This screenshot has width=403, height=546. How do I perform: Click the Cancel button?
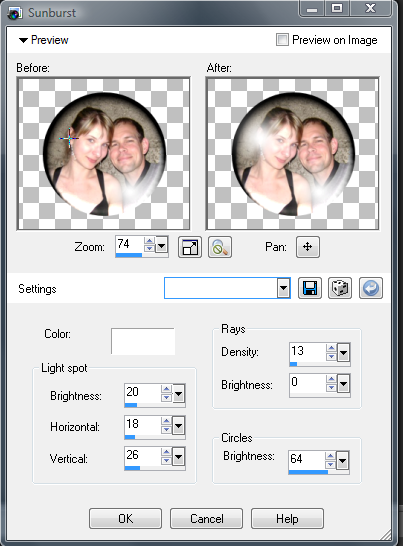pos(207,518)
